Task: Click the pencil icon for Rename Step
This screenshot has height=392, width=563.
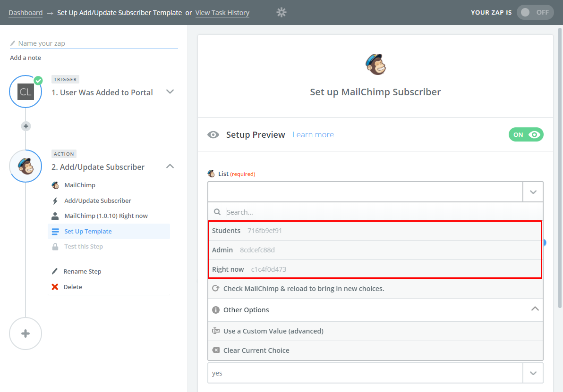Action: 55,271
